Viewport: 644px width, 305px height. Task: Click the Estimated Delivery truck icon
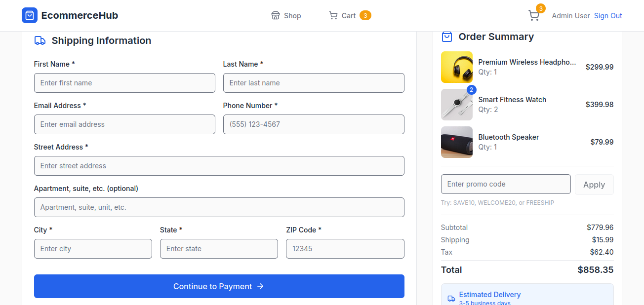[451, 299]
